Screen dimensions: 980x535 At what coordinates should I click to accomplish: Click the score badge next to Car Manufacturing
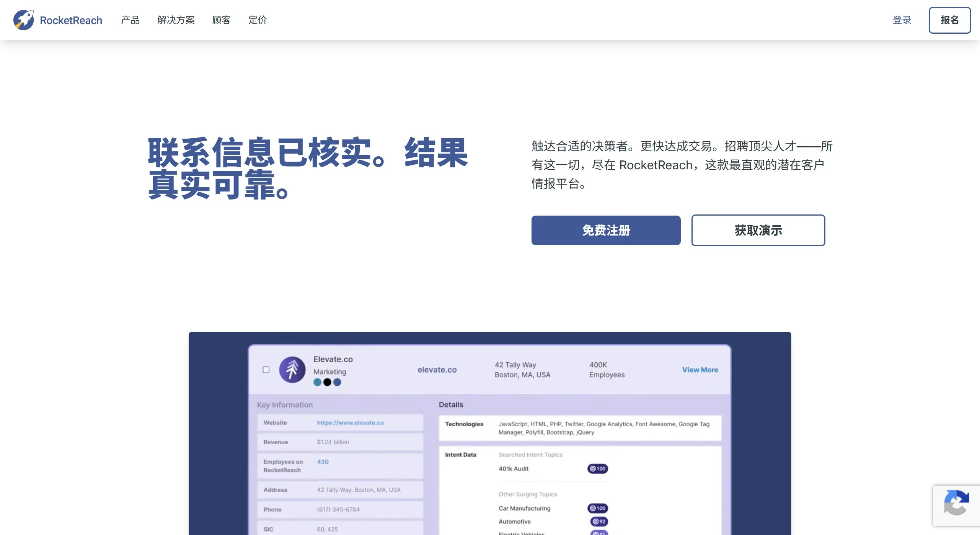point(598,508)
